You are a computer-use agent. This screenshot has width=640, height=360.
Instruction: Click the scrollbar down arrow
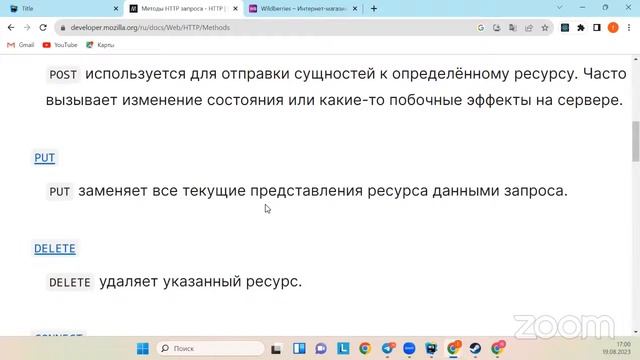pos(636,332)
